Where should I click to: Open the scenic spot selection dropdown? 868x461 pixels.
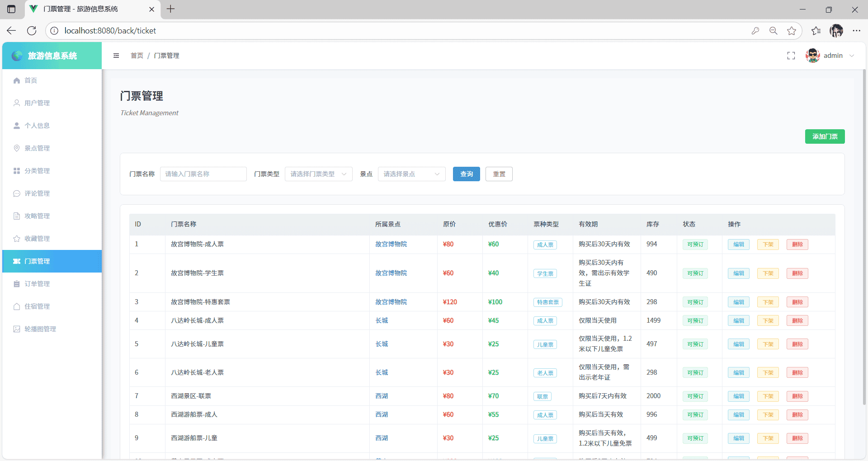click(x=411, y=174)
